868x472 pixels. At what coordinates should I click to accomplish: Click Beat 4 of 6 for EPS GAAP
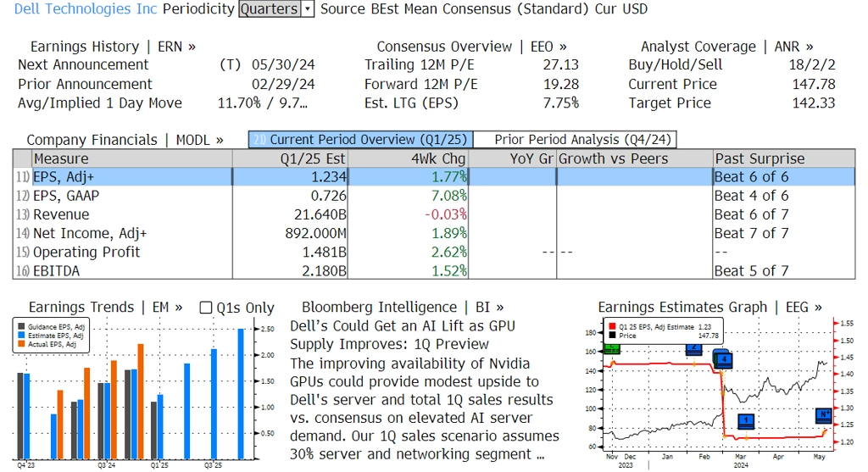click(751, 196)
